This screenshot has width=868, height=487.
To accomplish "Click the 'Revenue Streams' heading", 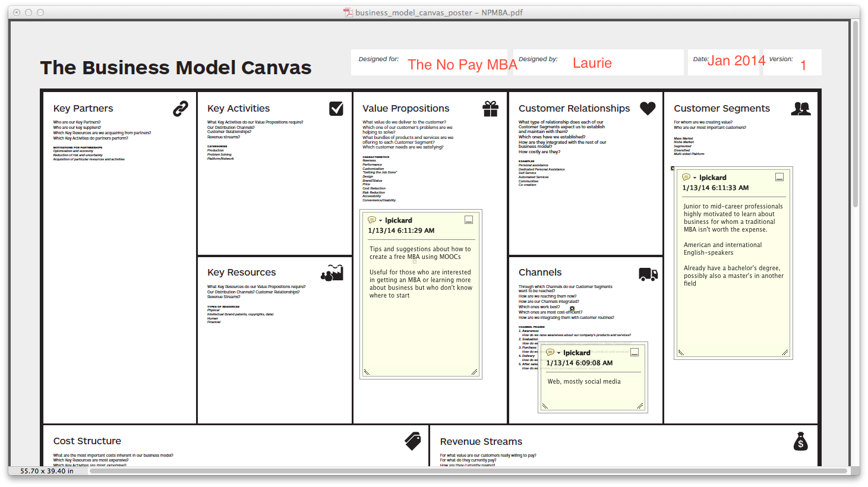I will [481, 441].
